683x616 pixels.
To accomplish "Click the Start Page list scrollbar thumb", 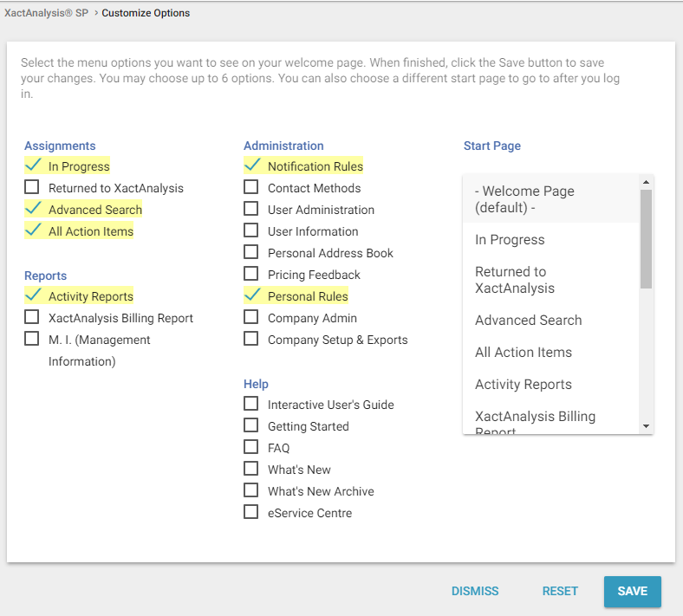I will [x=646, y=238].
